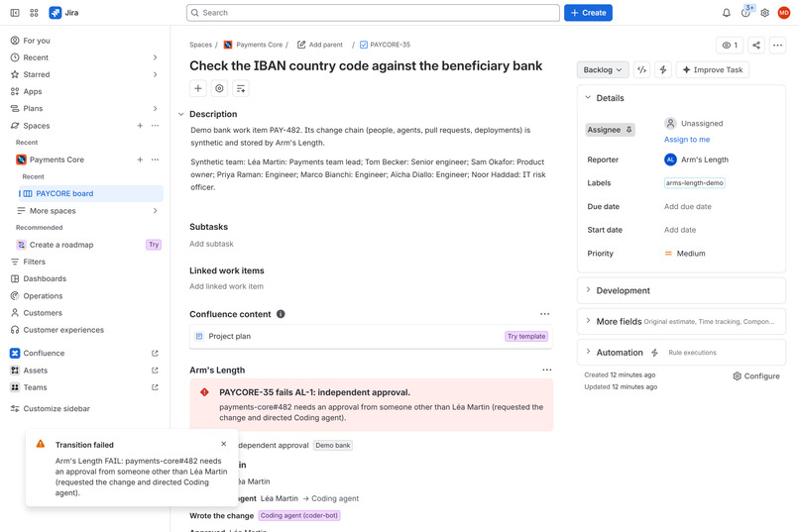This screenshot has height=532, width=799.
Task: Collapse the Description section chevron
Action: 180,114
